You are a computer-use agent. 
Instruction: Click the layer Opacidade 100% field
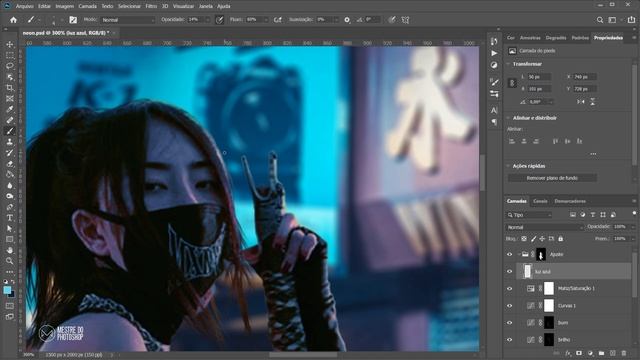(620, 227)
